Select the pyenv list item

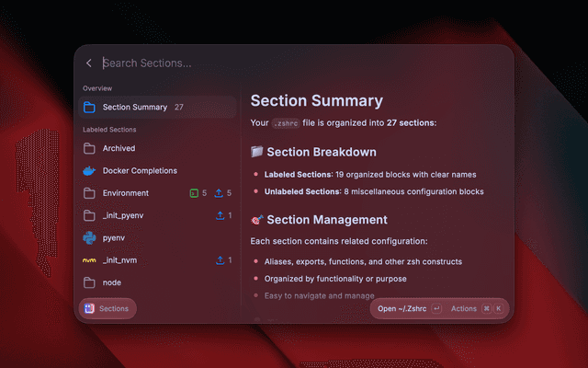[x=157, y=238]
